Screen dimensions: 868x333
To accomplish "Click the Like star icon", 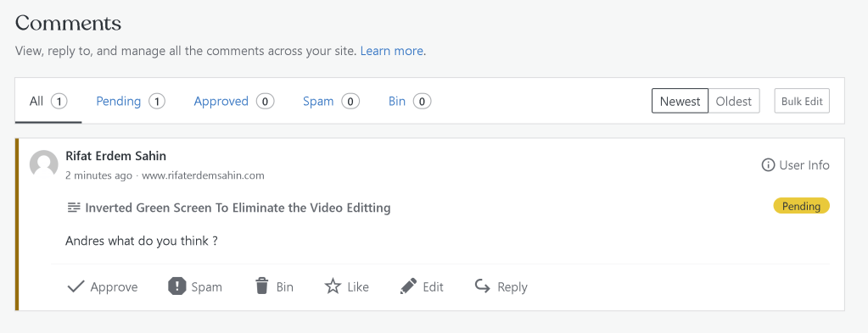I will click(333, 286).
